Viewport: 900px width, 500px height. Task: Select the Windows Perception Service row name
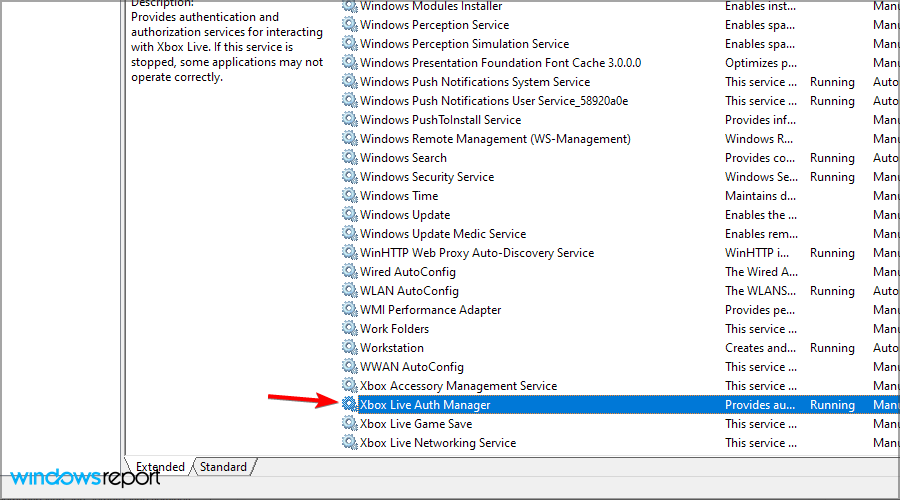tap(435, 25)
